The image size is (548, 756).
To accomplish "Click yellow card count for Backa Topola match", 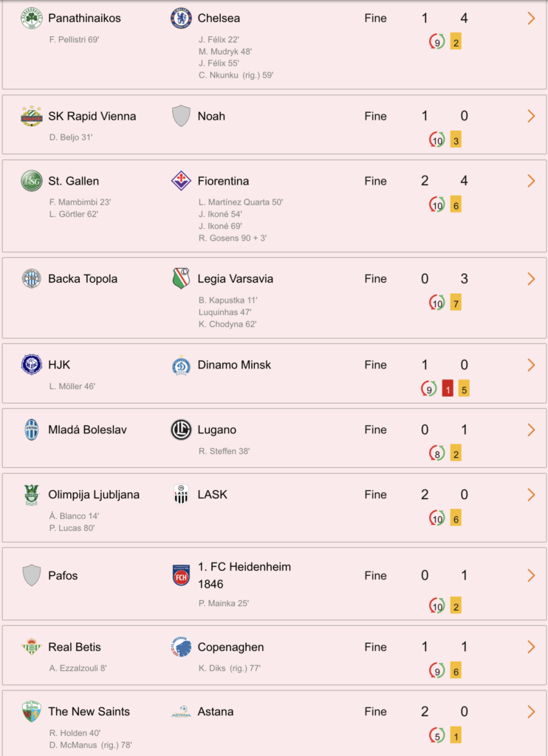I will [x=456, y=303].
